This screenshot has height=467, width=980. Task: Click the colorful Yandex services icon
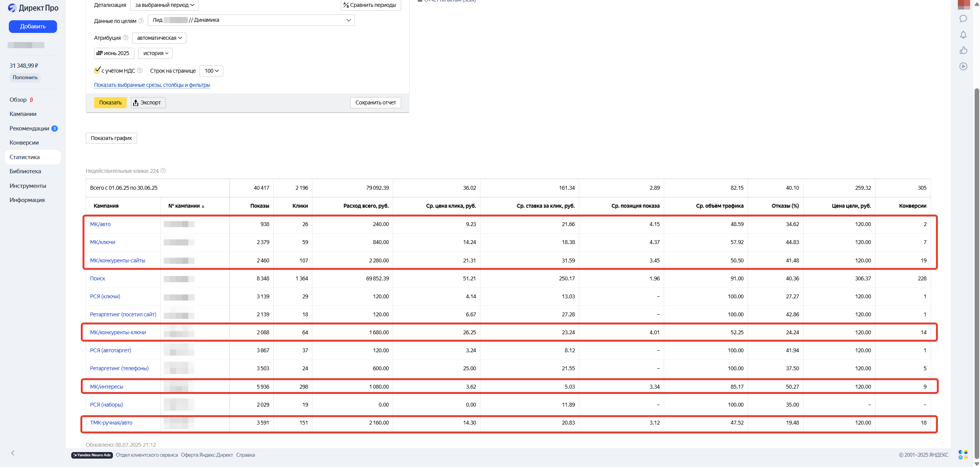pyautogui.click(x=963, y=454)
